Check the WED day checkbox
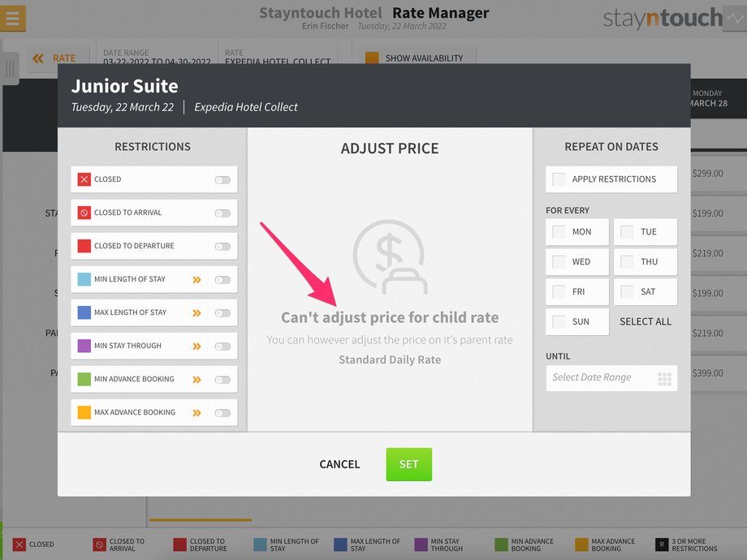The image size is (747, 560). coord(559,262)
